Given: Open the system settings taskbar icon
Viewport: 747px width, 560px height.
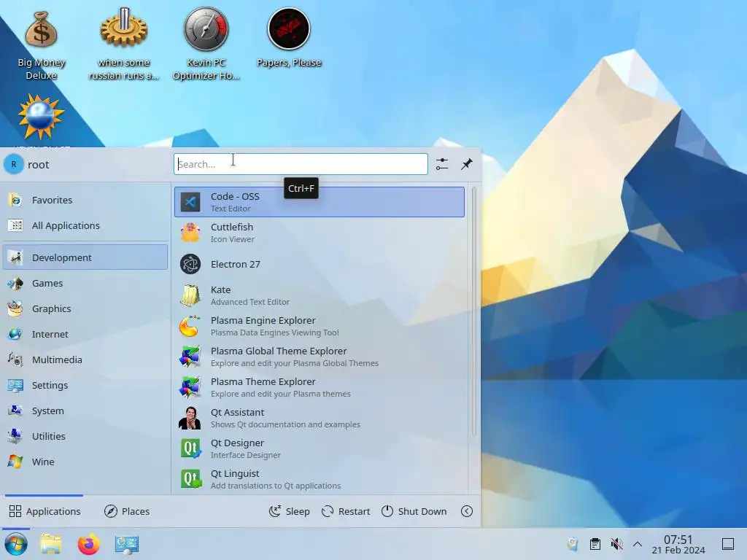Looking at the screenshot, I should tap(127, 544).
